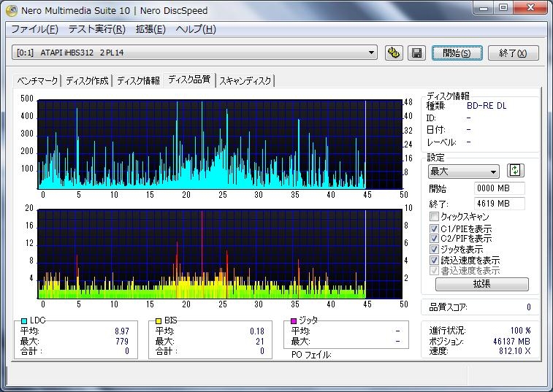The height and width of the screenshot is (392, 553).
Task: Click the position value 46137 MB
Action: [x=511, y=341]
